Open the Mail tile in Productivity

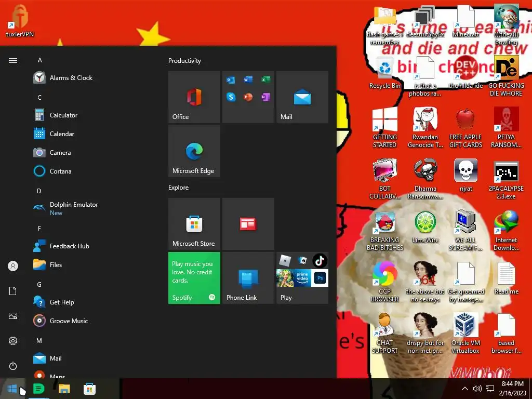(302, 97)
